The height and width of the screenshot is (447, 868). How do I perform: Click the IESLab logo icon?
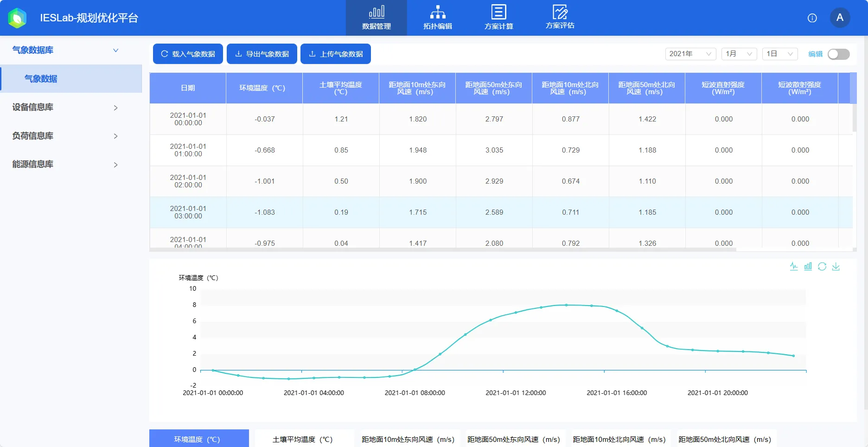click(x=17, y=18)
